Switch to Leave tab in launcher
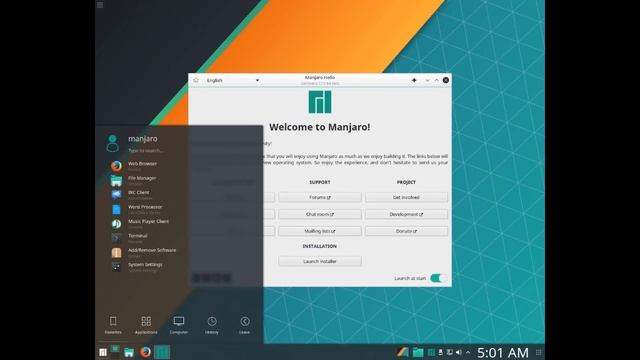This screenshot has width=640, height=360. [244, 325]
